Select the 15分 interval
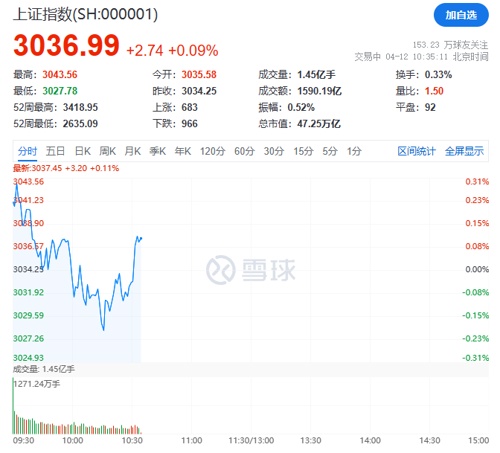The height and width of the screenshot is (453, 500). (303, 151)
